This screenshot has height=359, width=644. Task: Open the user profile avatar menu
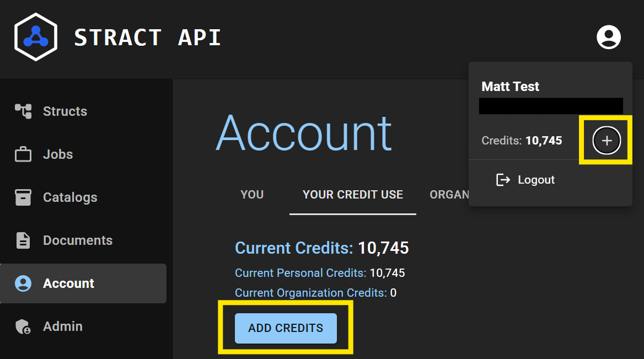click(608, 37)
